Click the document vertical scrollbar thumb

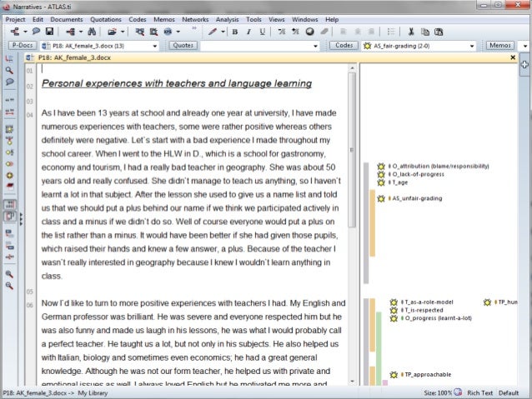(352, 149)
